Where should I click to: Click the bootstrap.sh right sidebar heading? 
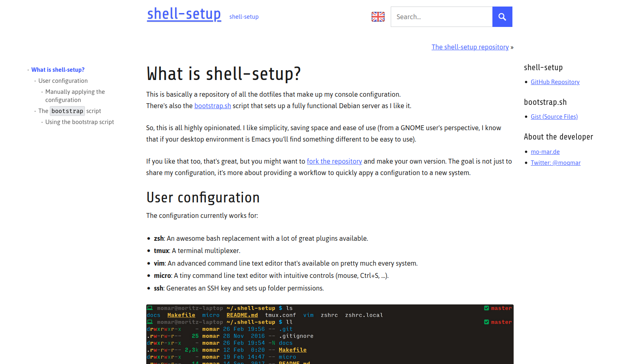coord(545,102)
